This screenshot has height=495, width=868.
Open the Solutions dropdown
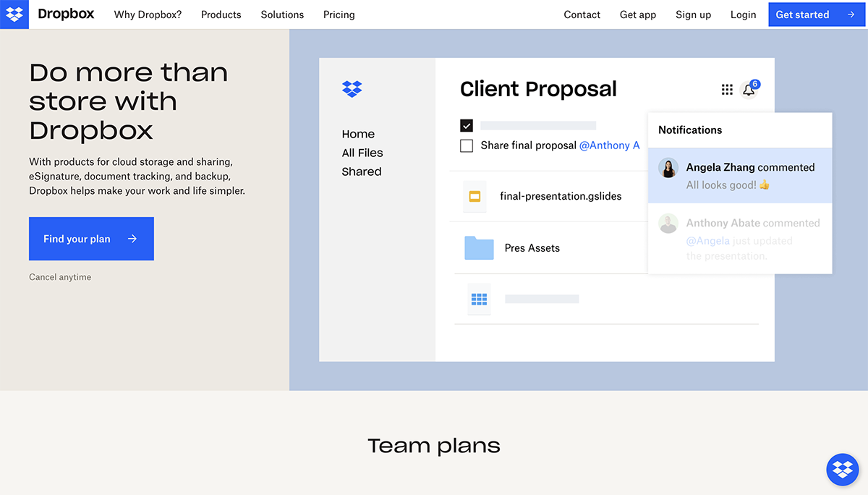pos(282,14)
